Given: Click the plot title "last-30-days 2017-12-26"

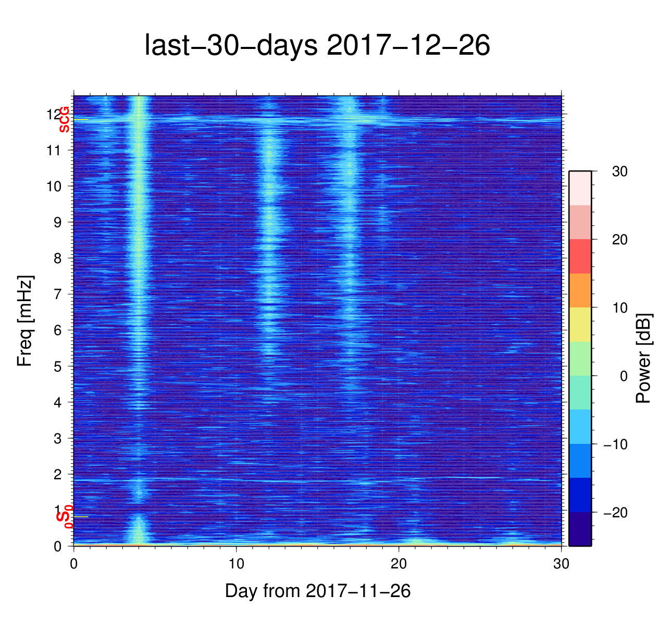Looking at the screenshot, I should tap(317, 46).
